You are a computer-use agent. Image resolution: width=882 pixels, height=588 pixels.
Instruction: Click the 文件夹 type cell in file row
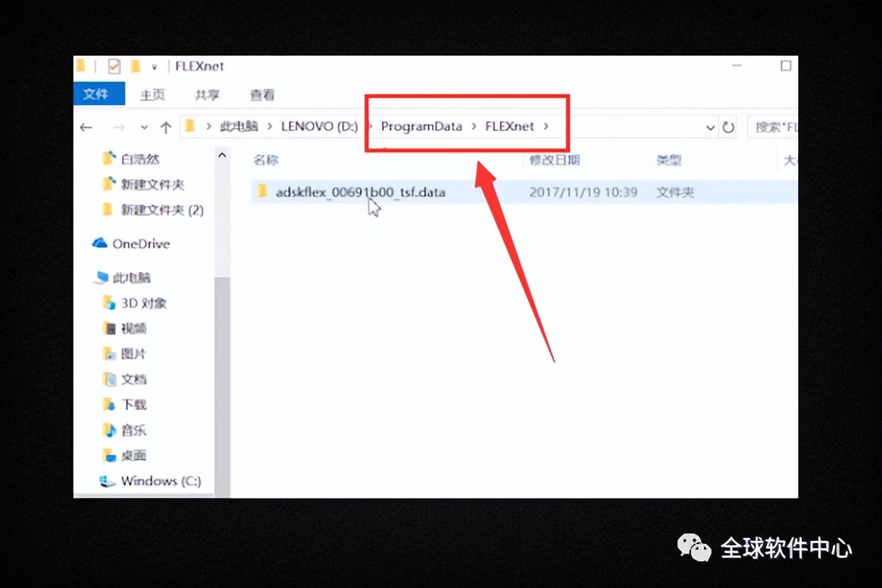675,193
